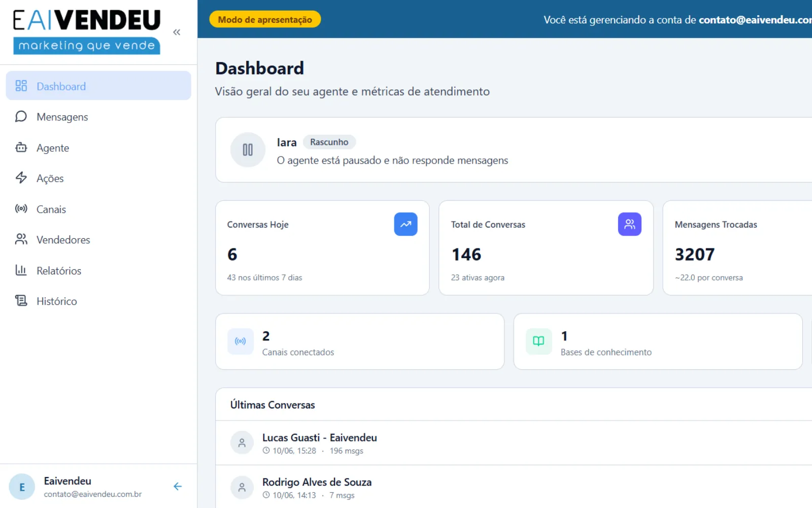Click the contato@eaivendeu.com.br email in the sidebar
Image resolution: width=812 pixels, height=508 pixels.
pyautogui.click(x=93, y=494)
